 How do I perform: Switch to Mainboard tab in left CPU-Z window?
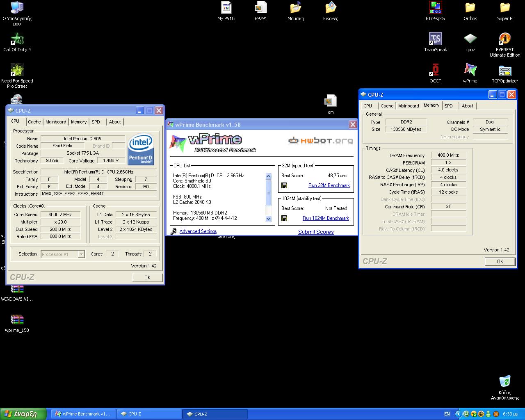tap(56, 122)
